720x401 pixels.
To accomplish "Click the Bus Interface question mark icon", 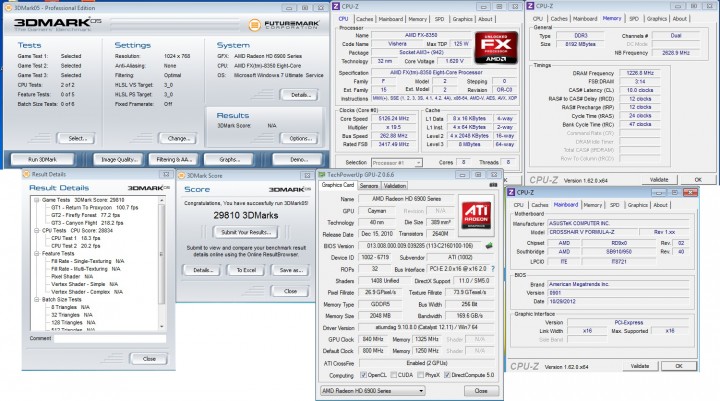I will click(493, 269).
